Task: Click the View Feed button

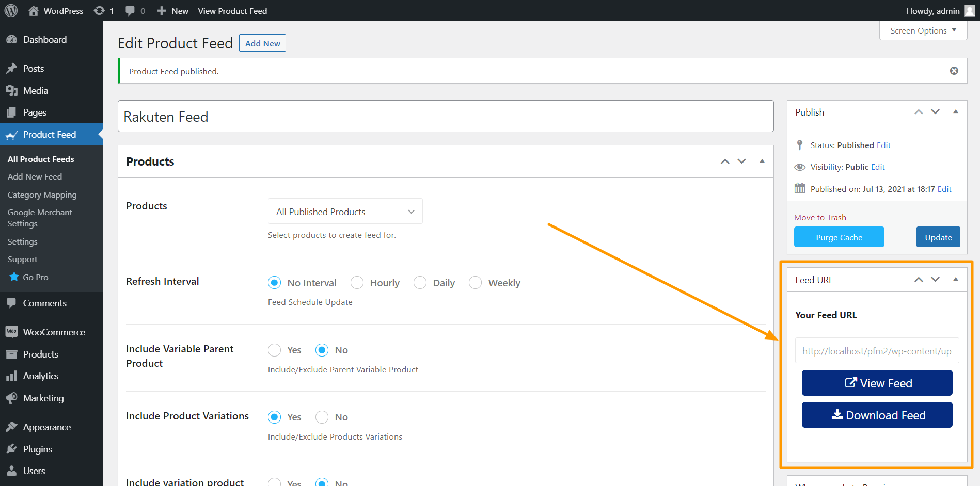Action: coord(877,383)
